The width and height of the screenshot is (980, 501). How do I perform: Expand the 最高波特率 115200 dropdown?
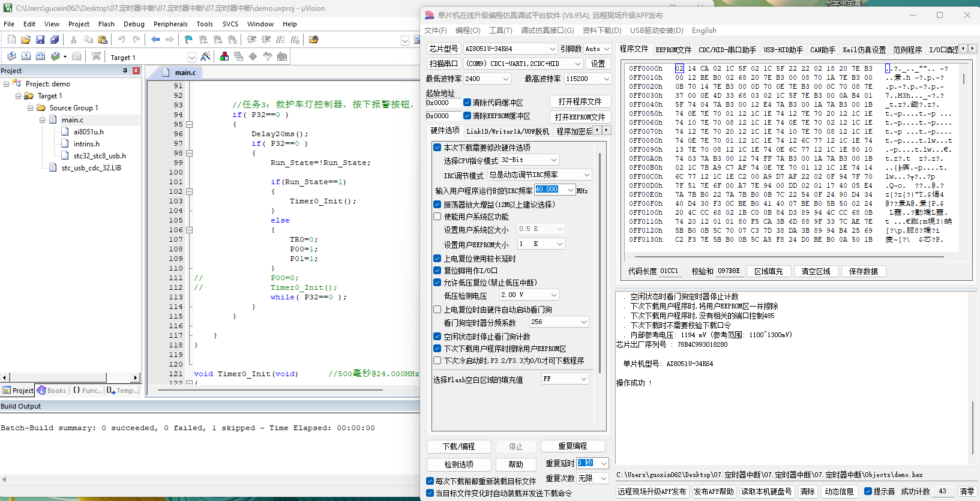click(x=606, y=79)
